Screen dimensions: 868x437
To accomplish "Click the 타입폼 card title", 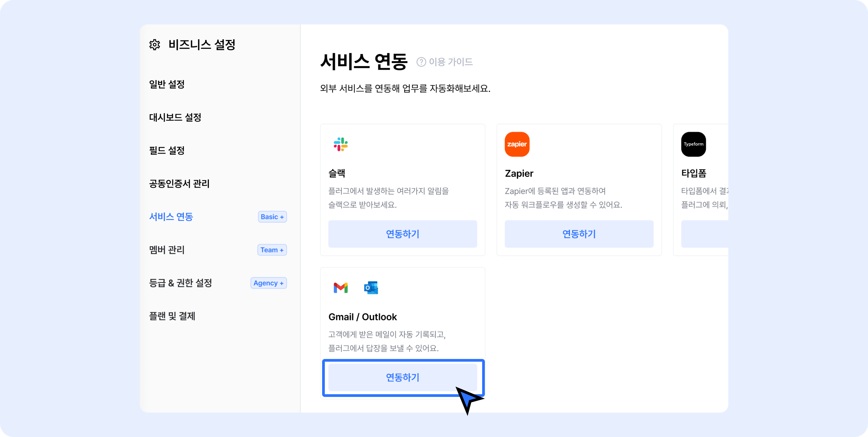I will tap(694, 173).
